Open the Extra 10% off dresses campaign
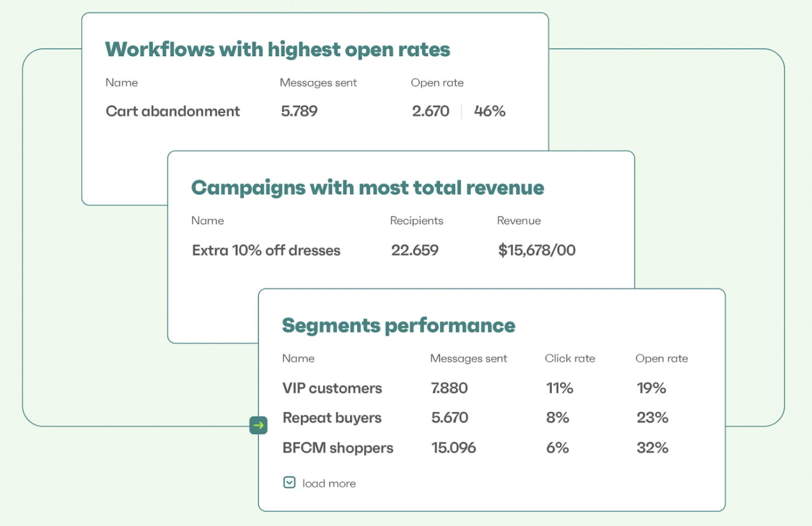The image size is (812, 526). (x=266, y=251)
